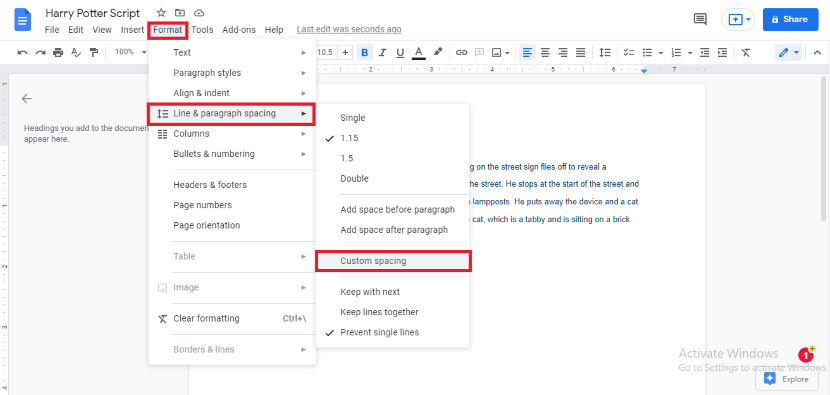Increase font size with plus button

click(345, 52)
